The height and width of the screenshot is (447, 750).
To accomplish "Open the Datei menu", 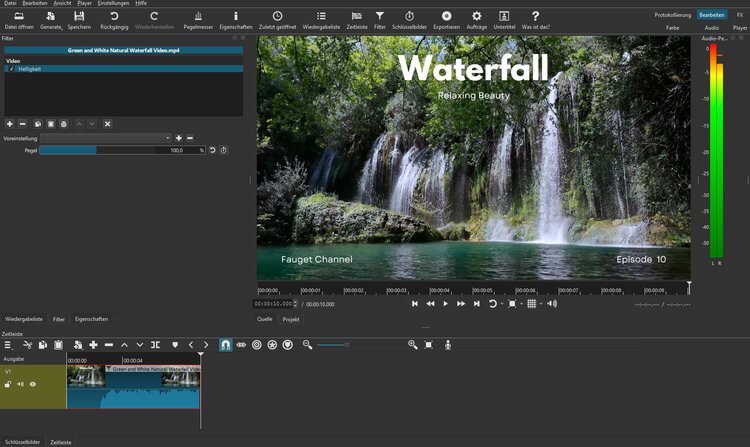I will point(10,3).
